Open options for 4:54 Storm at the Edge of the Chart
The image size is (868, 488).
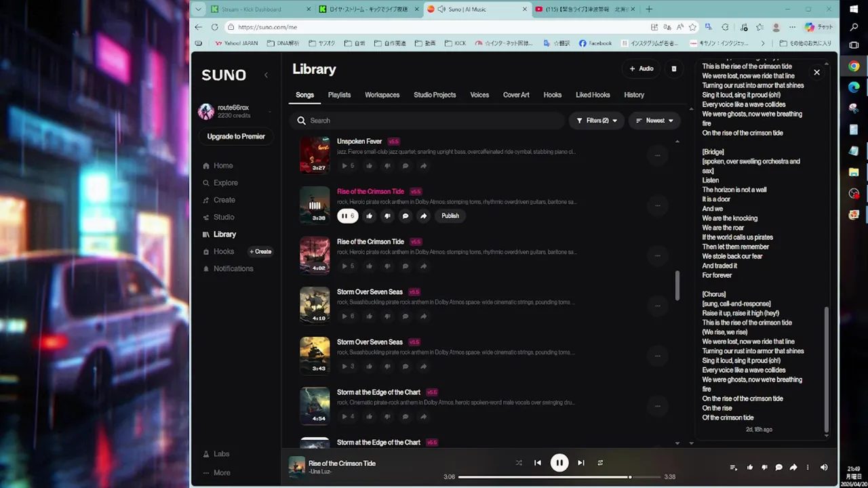tap(657, 406)
